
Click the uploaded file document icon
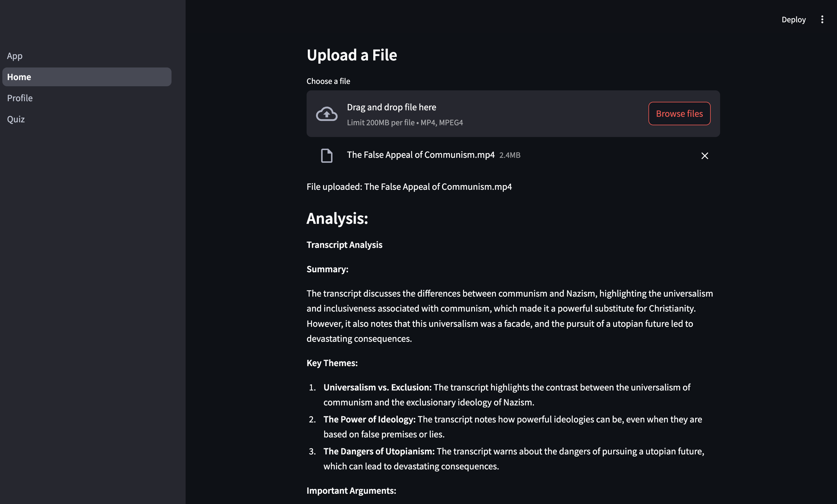click(327, 156)
